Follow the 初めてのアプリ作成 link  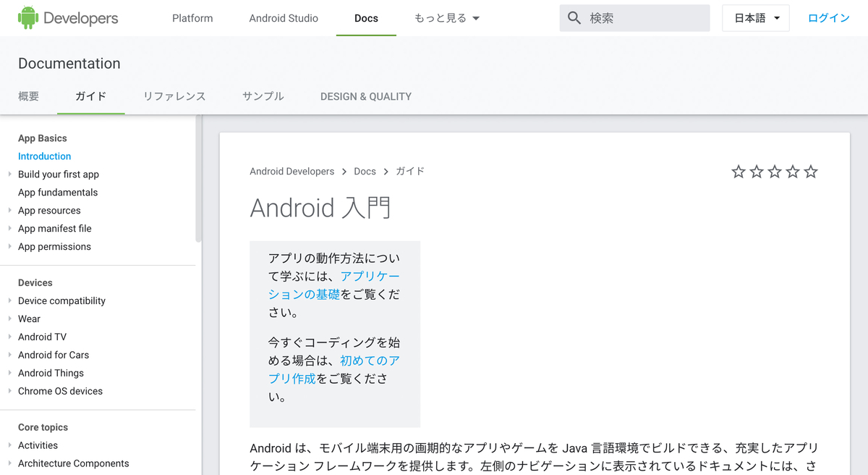pos(333,369)
